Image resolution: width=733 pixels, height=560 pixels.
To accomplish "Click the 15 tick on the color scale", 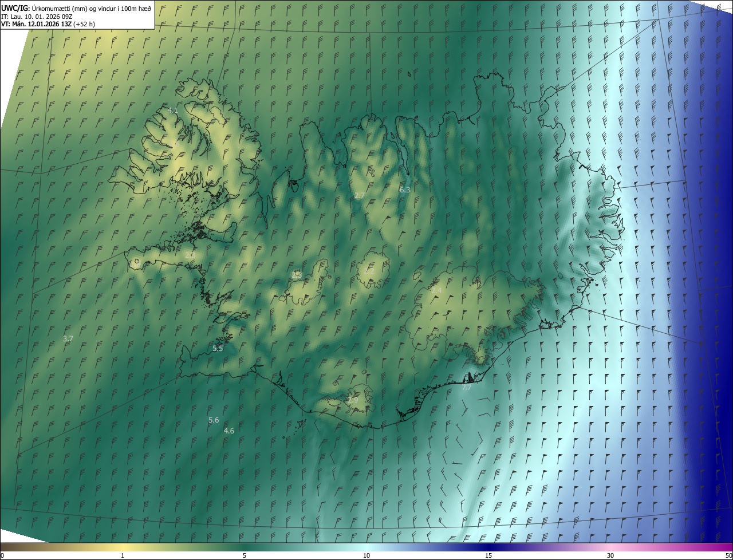I will 488,555.
